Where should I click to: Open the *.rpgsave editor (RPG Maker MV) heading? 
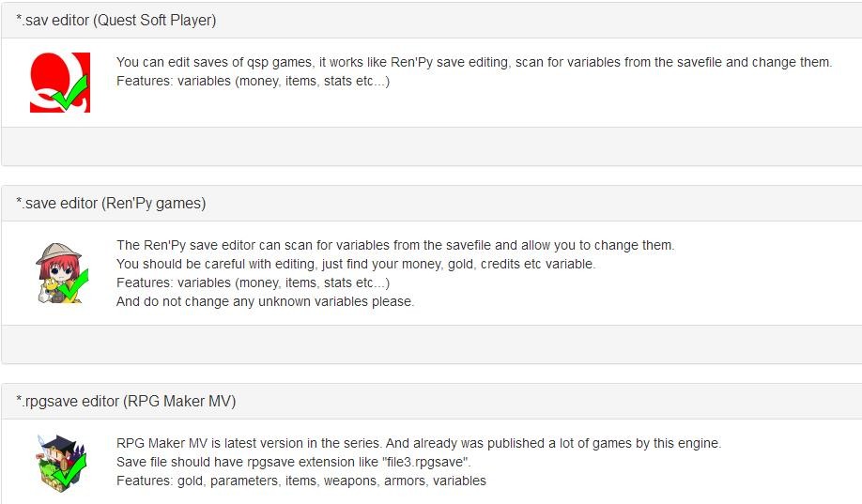pos(126,401)
